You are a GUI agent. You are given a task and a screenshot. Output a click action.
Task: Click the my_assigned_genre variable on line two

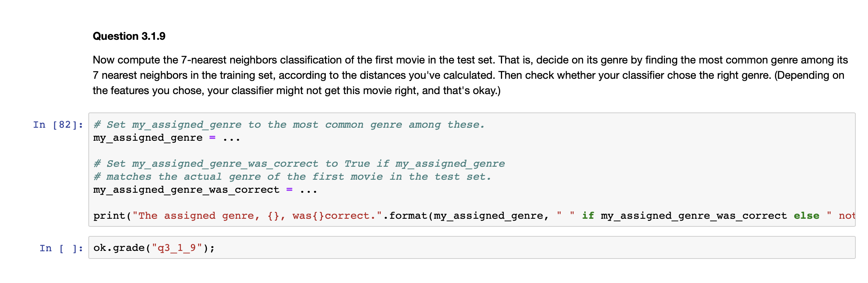(148, 138)
